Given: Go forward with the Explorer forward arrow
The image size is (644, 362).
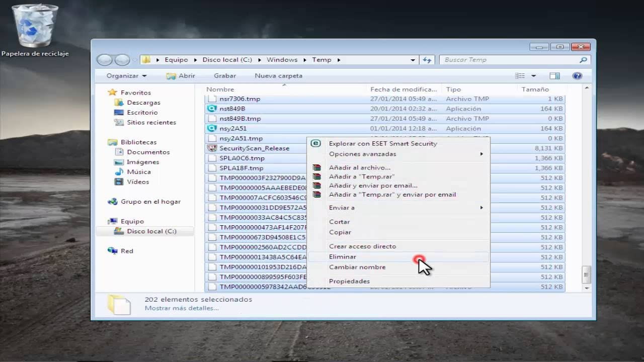Looking at the screenshot, I should 122,60.
